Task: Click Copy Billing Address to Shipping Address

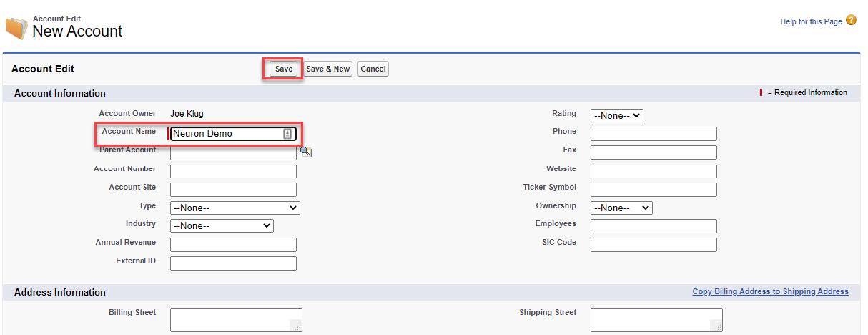Action: 771,291
